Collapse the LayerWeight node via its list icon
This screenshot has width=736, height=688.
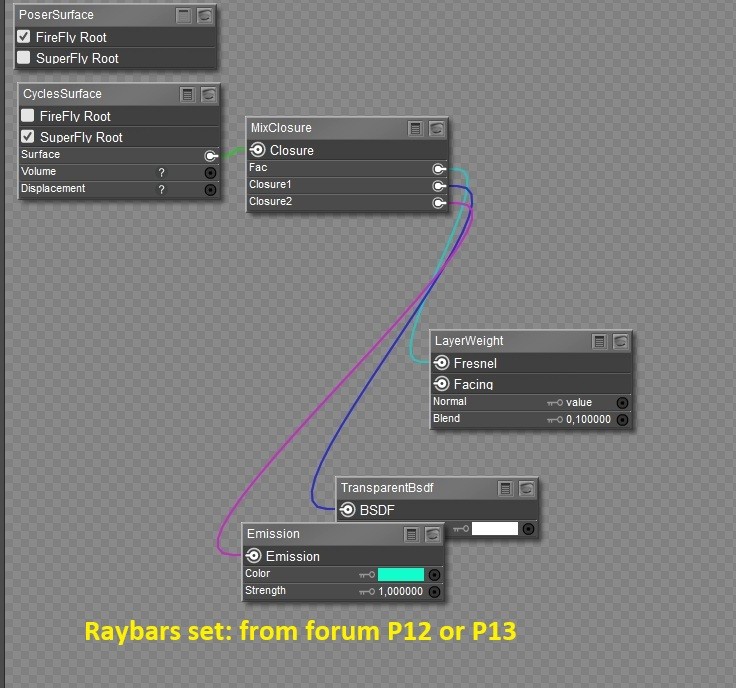[599, 342]
